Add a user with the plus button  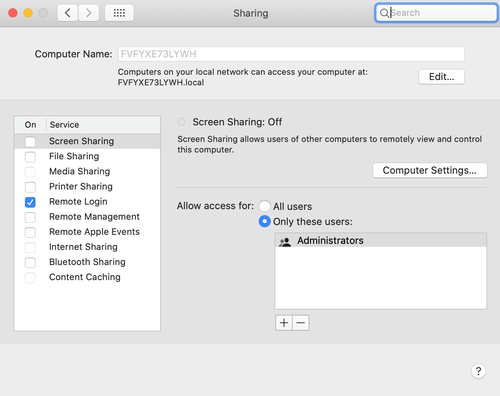pos(284,323)
